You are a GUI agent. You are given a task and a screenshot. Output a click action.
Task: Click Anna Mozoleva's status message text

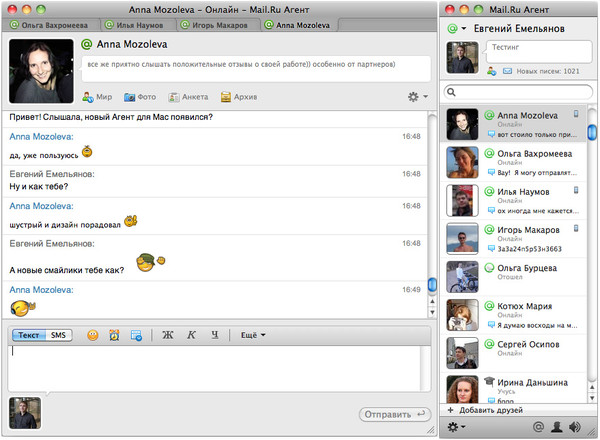click(x=241, y=64)
